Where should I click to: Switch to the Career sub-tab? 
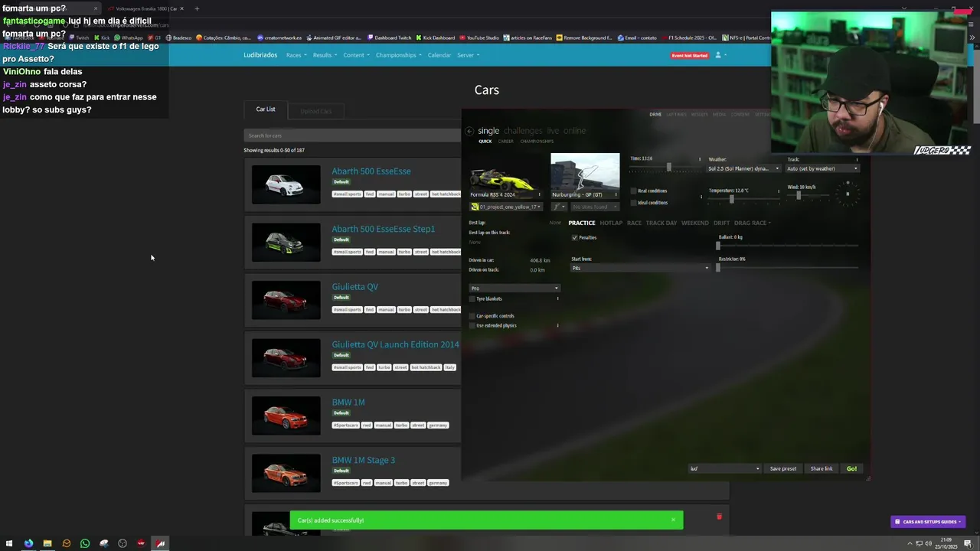coord(505,142)
